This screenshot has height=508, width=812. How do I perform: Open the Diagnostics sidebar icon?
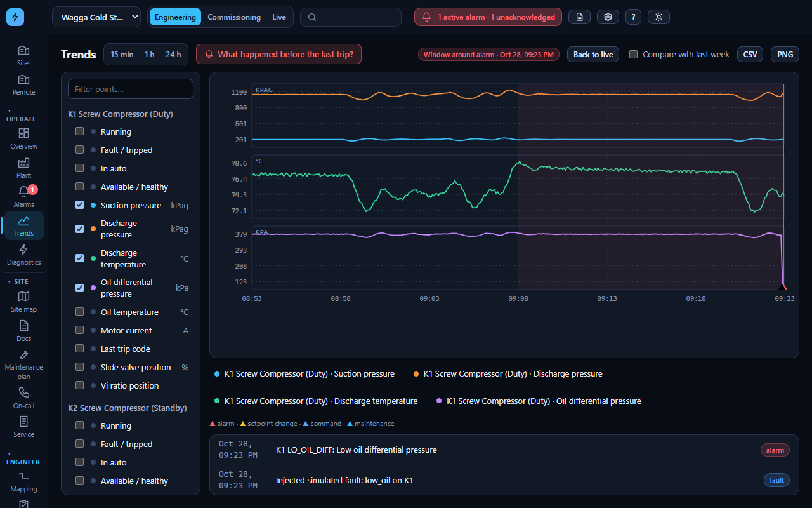coord(23,255)
